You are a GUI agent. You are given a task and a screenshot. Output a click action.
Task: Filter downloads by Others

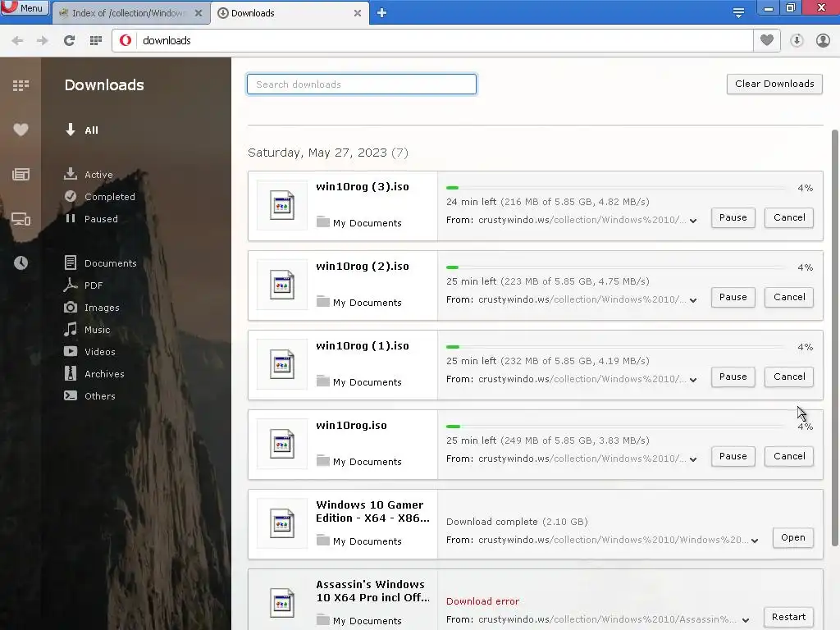pos(89,396)
